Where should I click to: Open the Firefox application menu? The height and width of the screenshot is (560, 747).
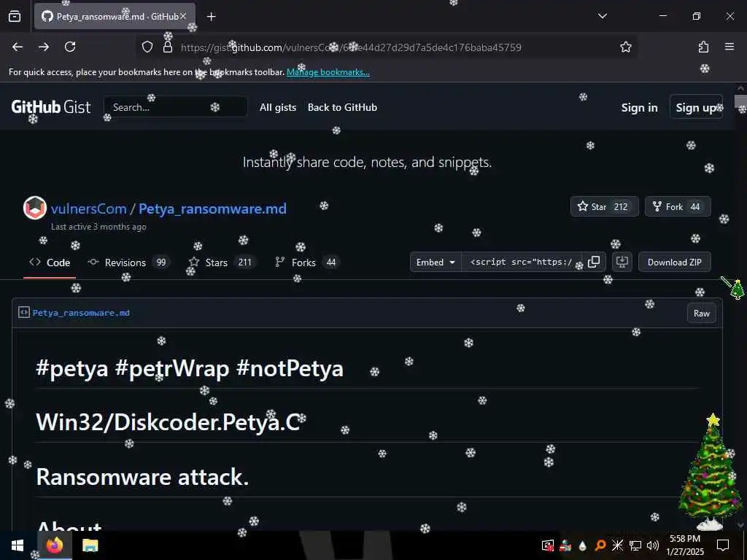tap(729, 47)
